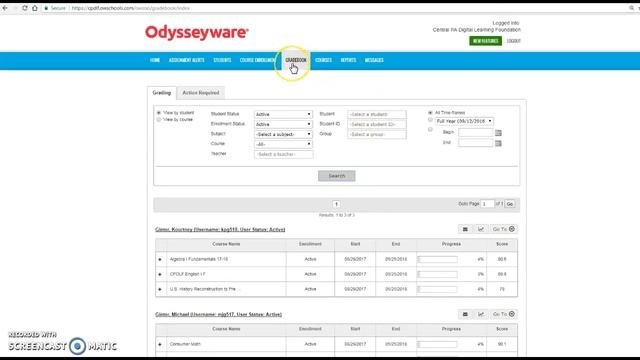Go back using the browser back arrow
Screen dimensions: 640x360
click(5, 8)
